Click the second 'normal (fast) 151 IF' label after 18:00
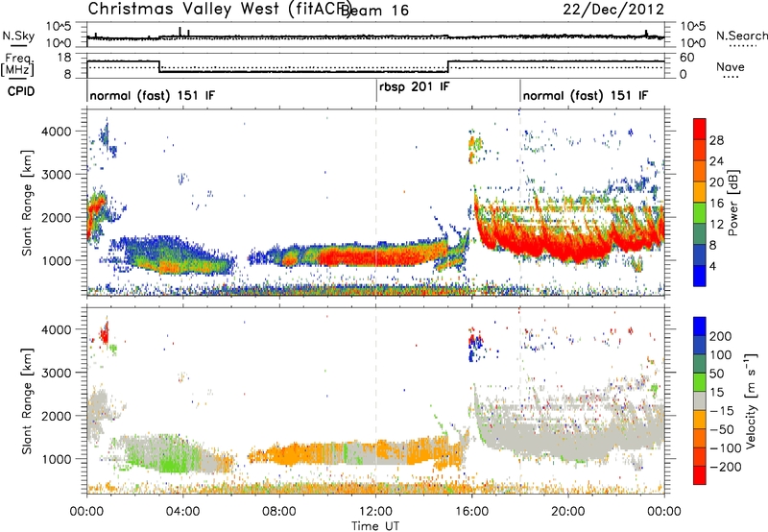The width and height of the screenshot is (768, 532). (x=586, y=95)
